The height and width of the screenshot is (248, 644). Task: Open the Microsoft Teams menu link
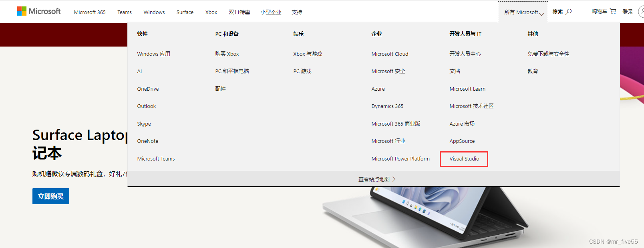[x=156, y=159]
